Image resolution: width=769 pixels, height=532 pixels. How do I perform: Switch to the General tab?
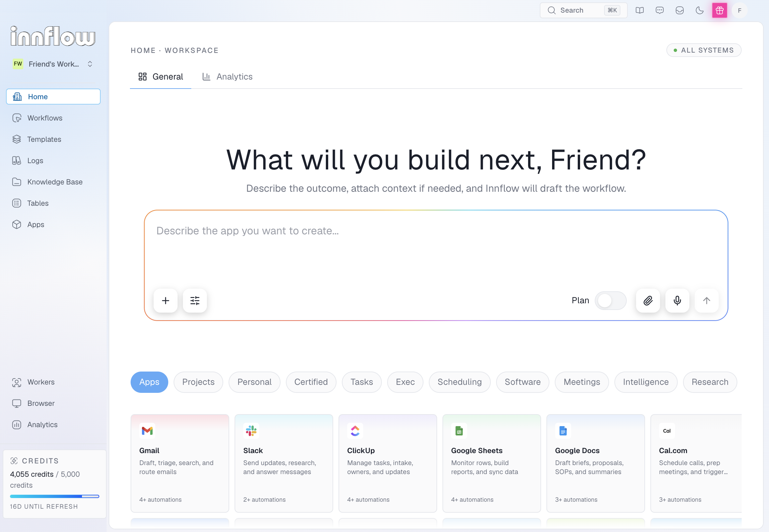(161, 77)
